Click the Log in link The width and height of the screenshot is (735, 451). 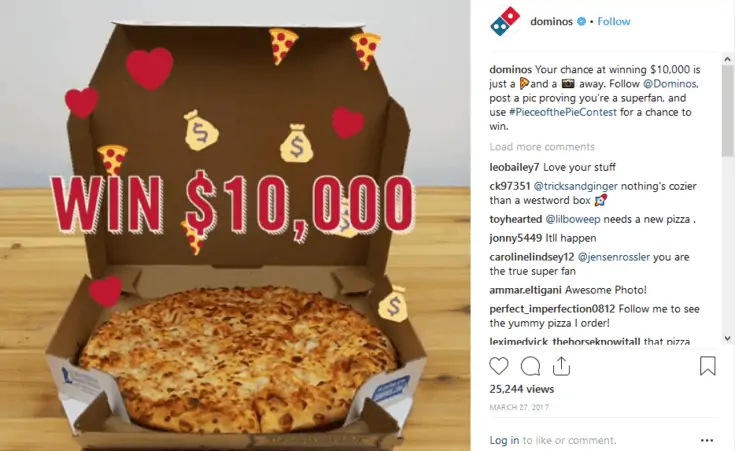coord(504,440)
